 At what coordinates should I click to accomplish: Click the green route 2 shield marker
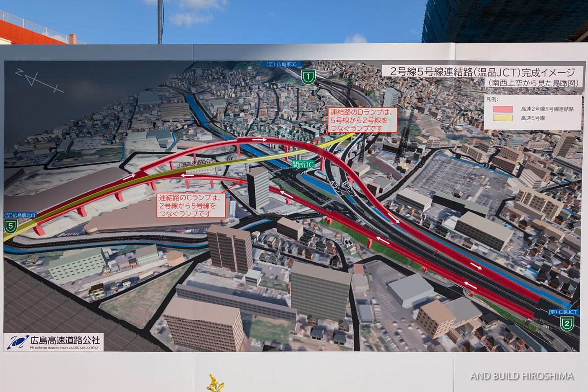(x=567, y=323)
